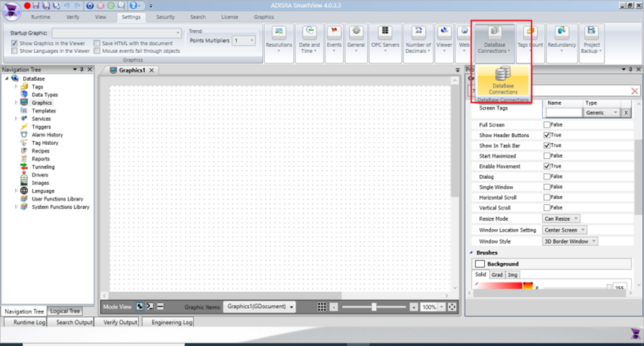The image size is (644, 346).
Task: Click the zoom out minus button
Action: 334,307
